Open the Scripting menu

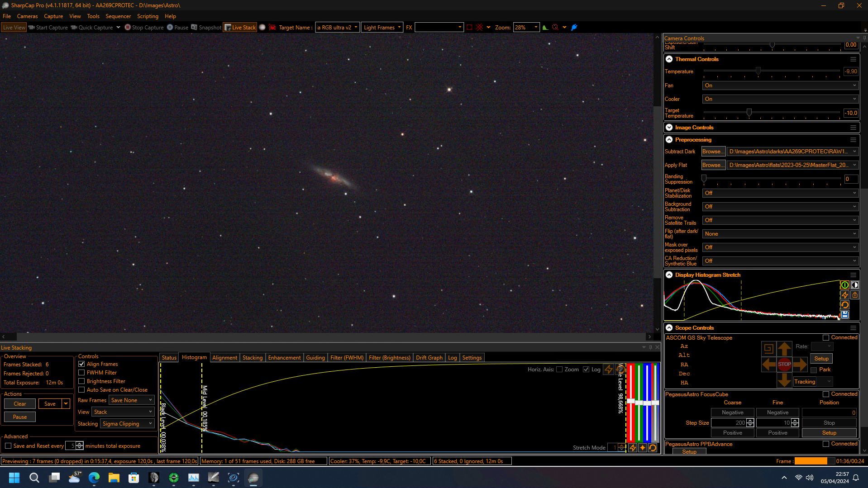tap(148, 16)
